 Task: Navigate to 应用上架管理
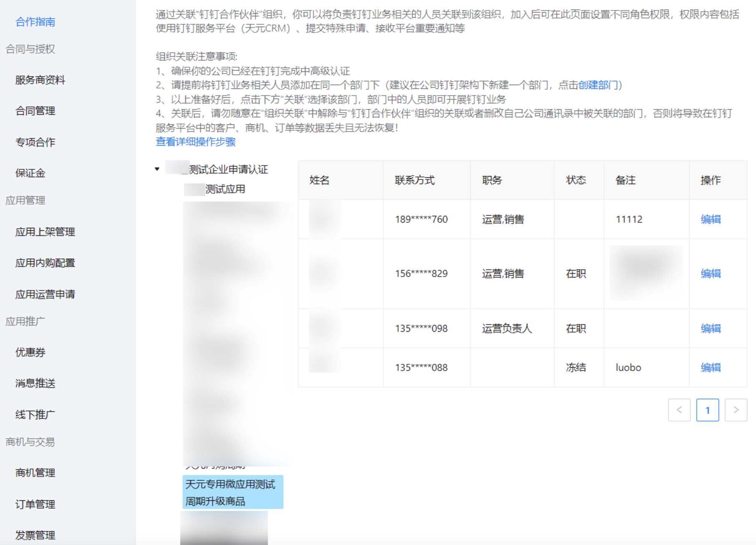(45, 232)
